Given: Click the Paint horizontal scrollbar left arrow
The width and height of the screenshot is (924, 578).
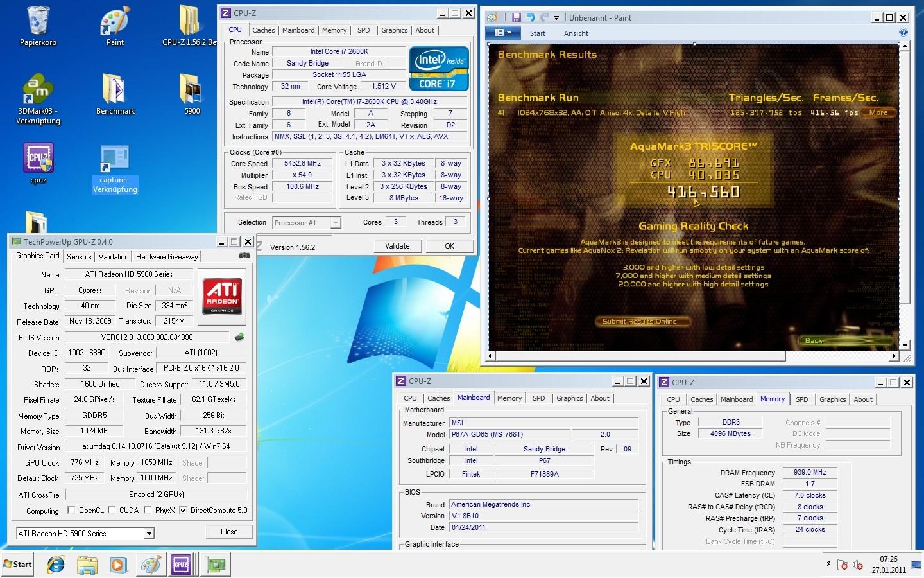Looking at the screenshot, I should [491, 356].
